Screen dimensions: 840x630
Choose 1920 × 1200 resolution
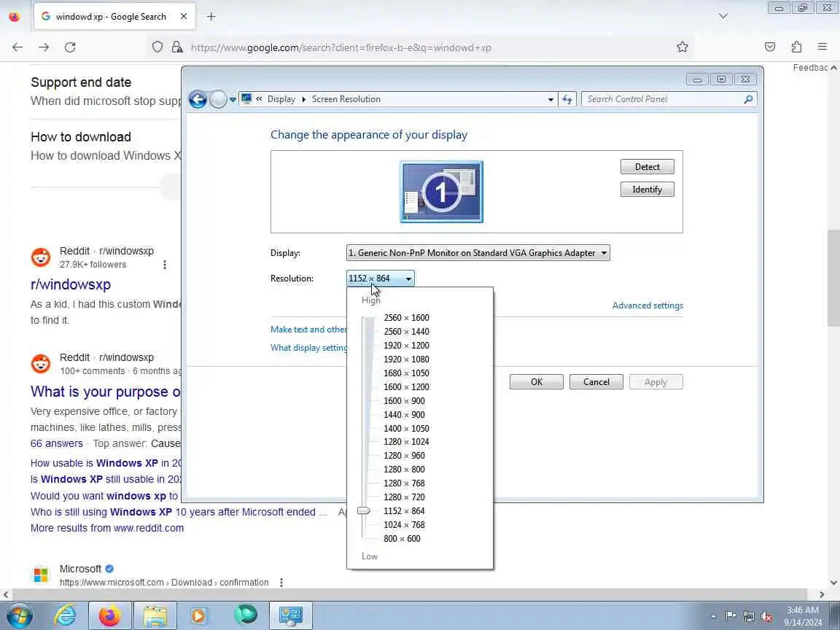pyautogui.click(x=407, y=346)
